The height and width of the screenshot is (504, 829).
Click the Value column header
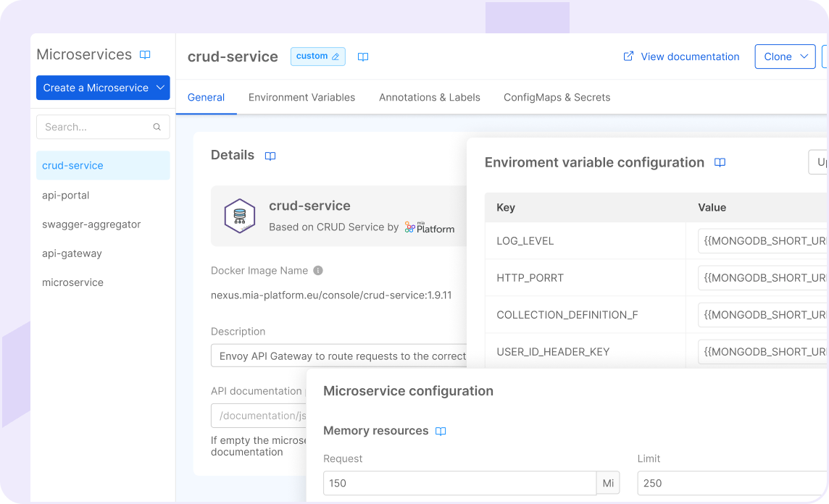point(712,208)
